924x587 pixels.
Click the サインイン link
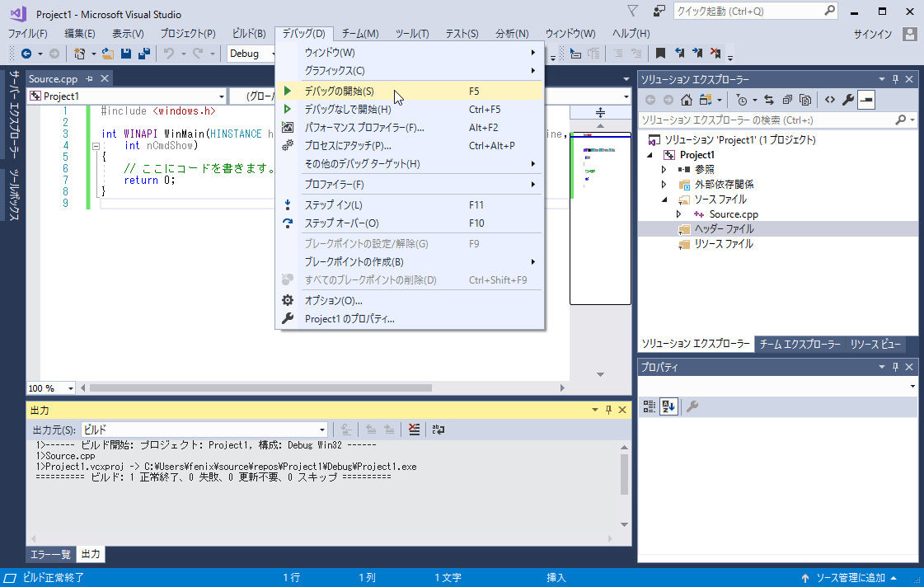point(873,34)
